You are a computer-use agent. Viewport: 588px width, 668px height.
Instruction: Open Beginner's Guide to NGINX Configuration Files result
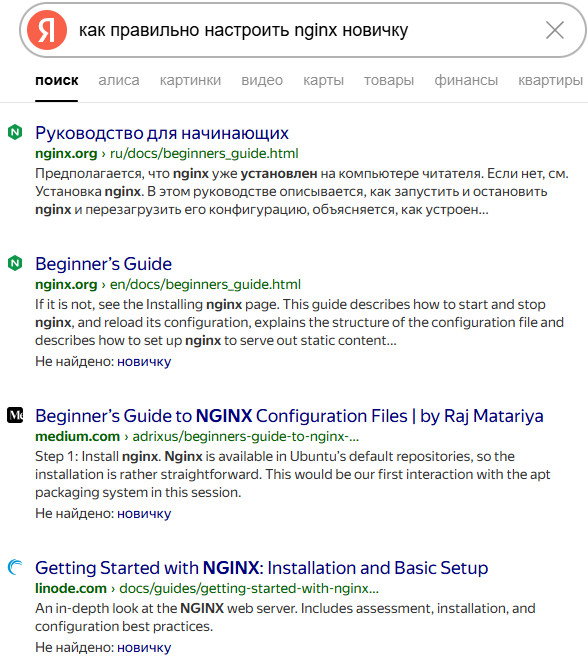coord(289,416)
